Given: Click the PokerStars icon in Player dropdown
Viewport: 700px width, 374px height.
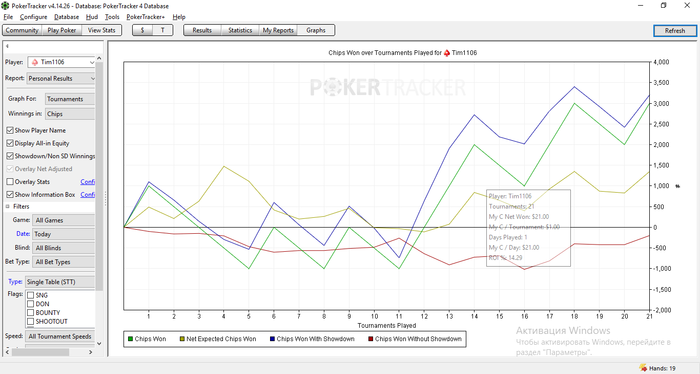Looking at the screenshot, I should [x=35, y=62].
